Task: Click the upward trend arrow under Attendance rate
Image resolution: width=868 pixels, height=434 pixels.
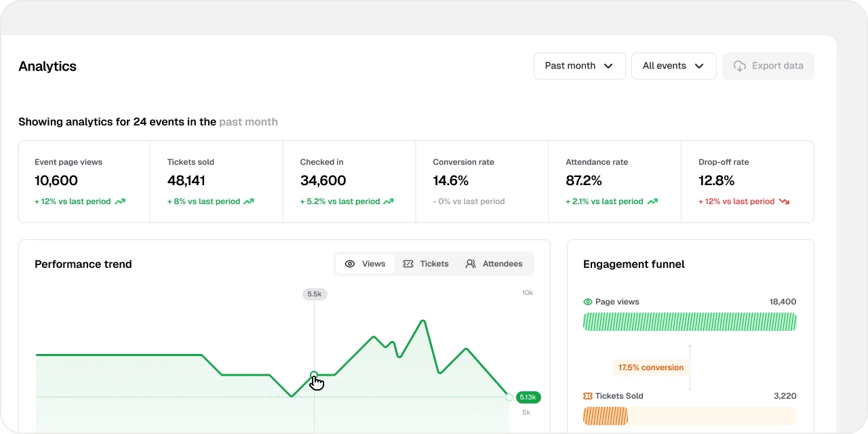Action: pos(652,201)
